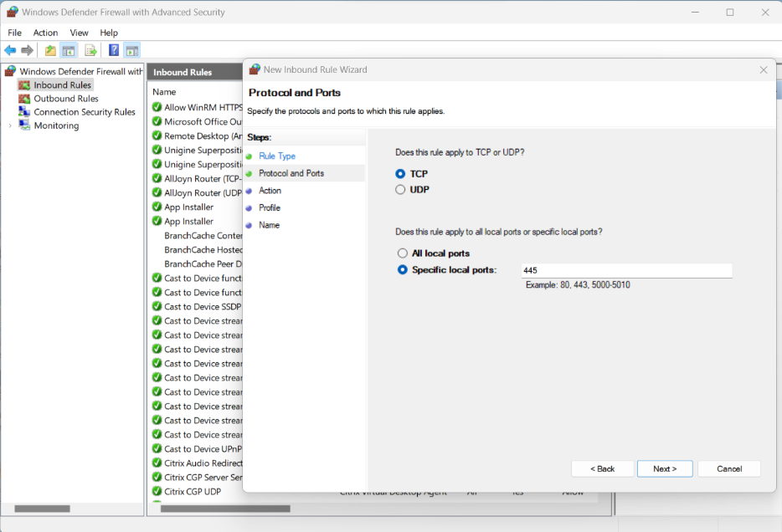Image resolution: width=782 pixels, height=532 pixels.
Task: Select the TCP radio button
Action: click(x=399, y=174)
